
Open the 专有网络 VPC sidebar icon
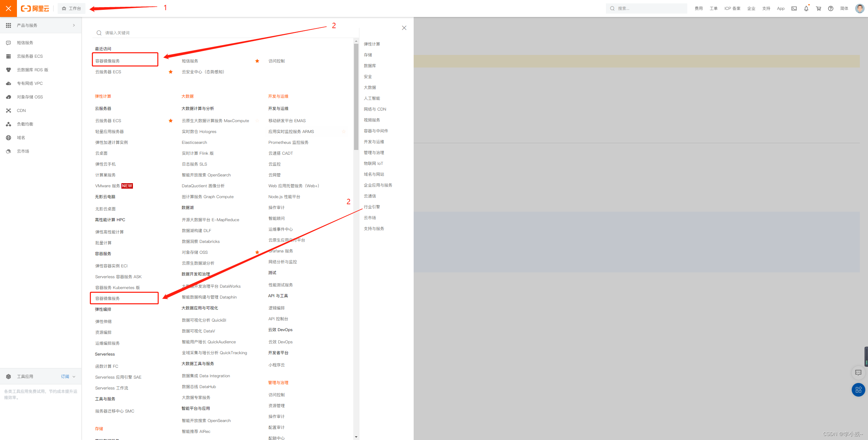8,83
